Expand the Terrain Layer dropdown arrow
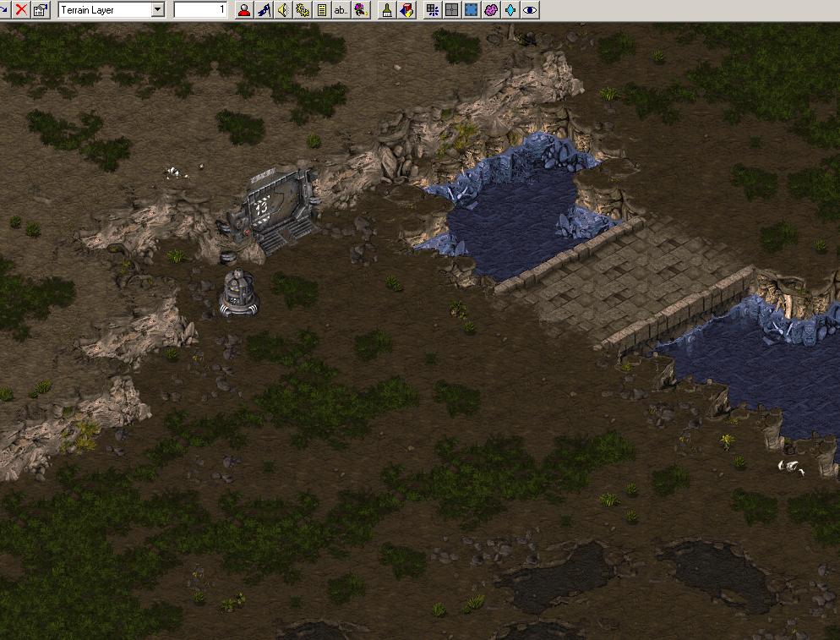This screenshot has height=640, width=840. 157,10
